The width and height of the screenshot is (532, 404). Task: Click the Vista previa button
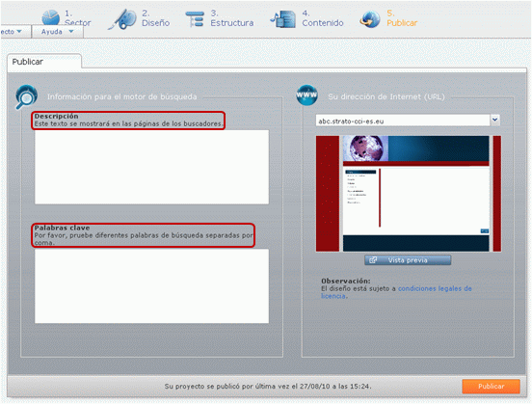point(408,260)
